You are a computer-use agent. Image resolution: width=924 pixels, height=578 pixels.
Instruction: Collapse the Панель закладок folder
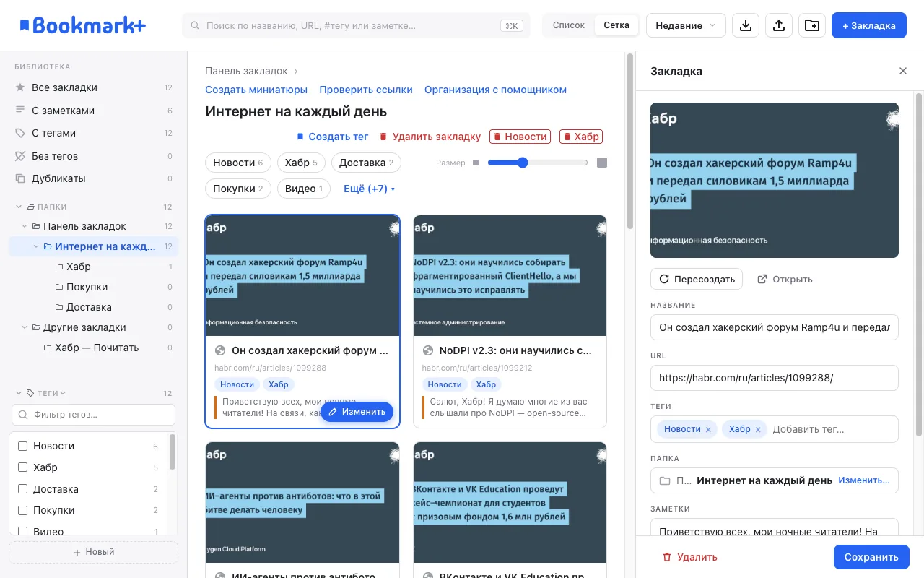[25, 226]
